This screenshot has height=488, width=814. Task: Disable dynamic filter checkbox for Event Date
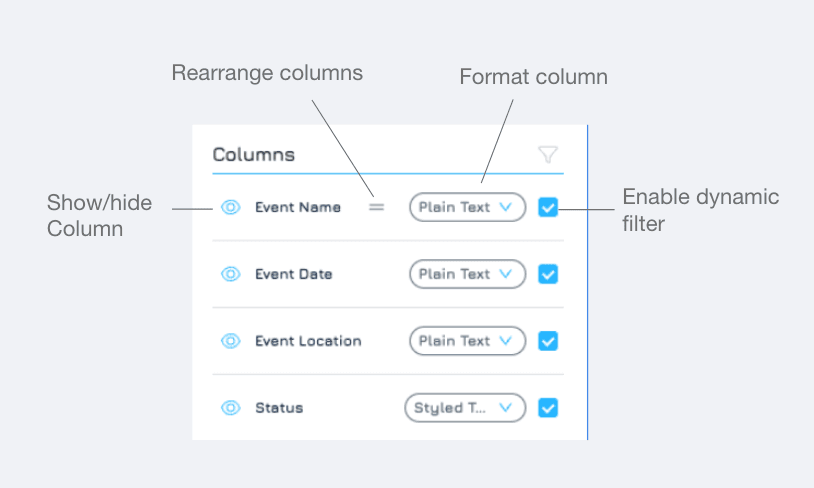[548, 274]
